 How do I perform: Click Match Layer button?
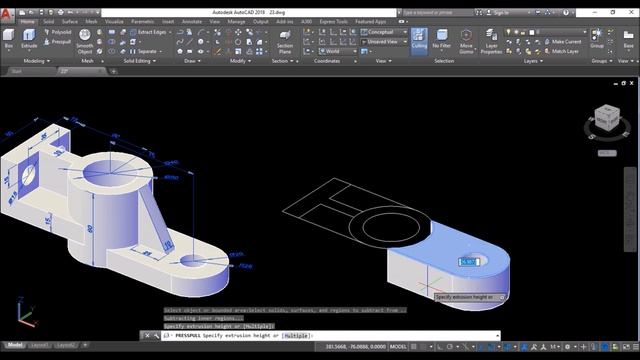[x=562, y=51]
